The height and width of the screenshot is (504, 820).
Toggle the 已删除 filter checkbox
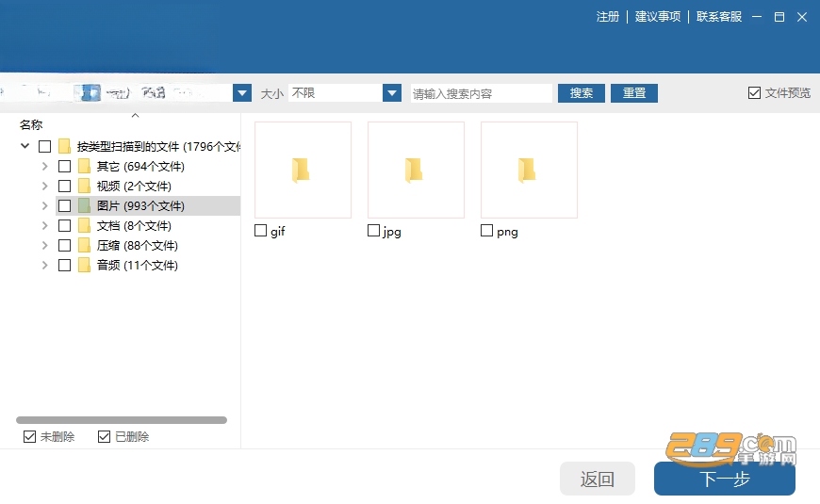coord(104,436)
